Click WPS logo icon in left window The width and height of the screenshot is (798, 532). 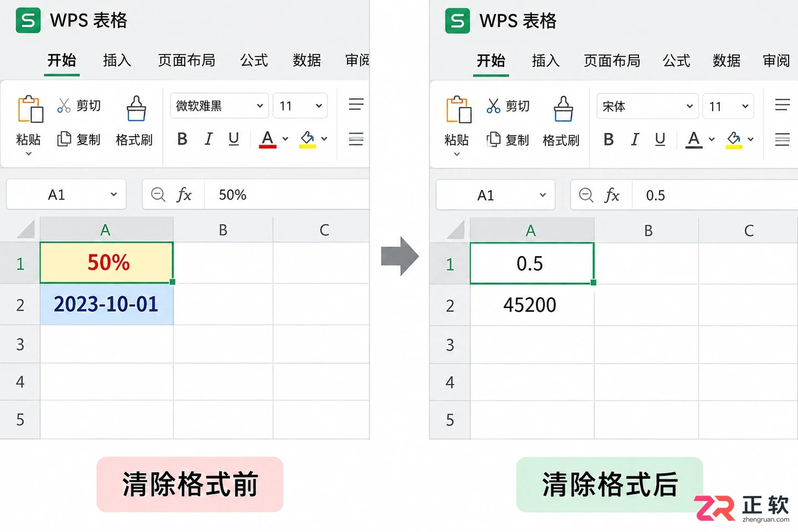coord(28,21)
